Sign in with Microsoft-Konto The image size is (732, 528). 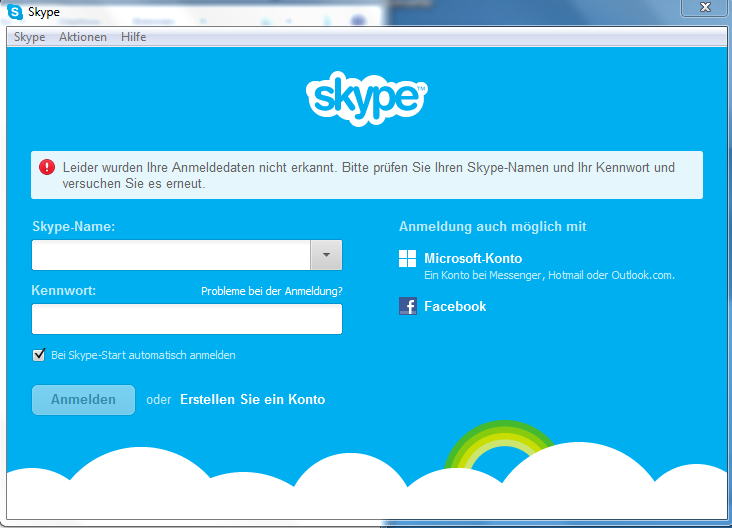tap(473, 258)
